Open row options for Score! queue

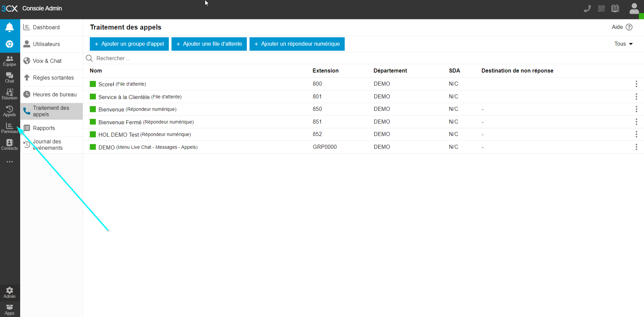pos(636,84)
